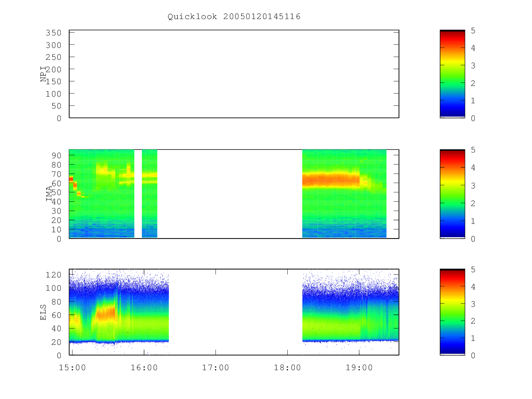Click the ELS axis label

(43, 312)
